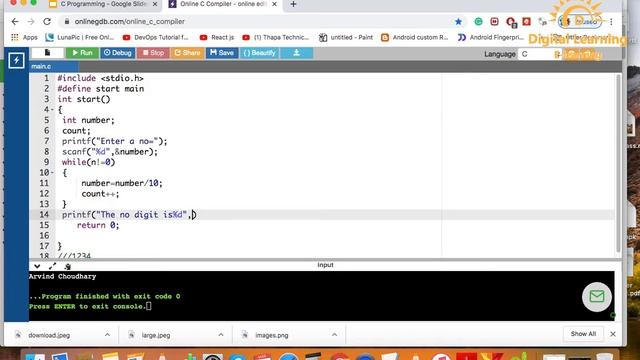Viewport: 640px width, 360px height.
Task: Switch to C Programming Google Slides tab
Action: coord(103,4)
